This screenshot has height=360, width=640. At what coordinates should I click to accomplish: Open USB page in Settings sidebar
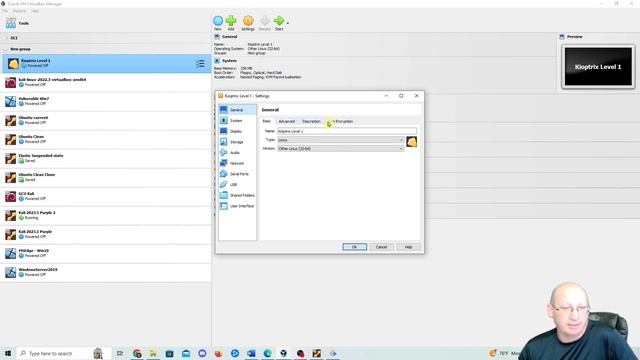click(x=237, y=184)
